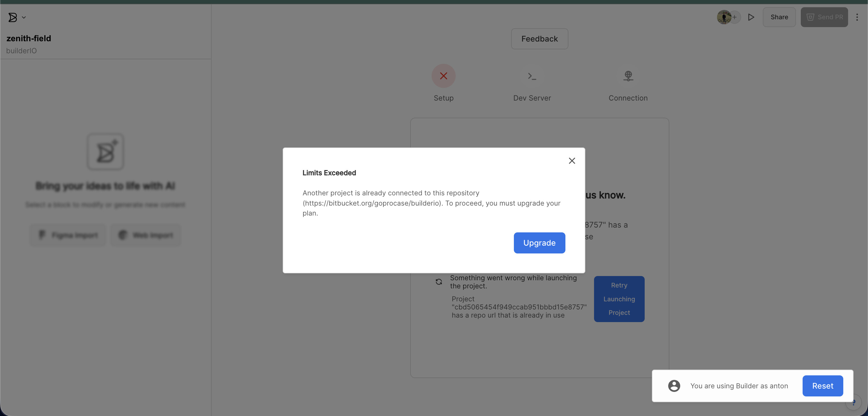This screenshot has height=416, width=868.
Task: Click the refresh icon beside error message
Action: pyautogui.click(x=439, y=282)
